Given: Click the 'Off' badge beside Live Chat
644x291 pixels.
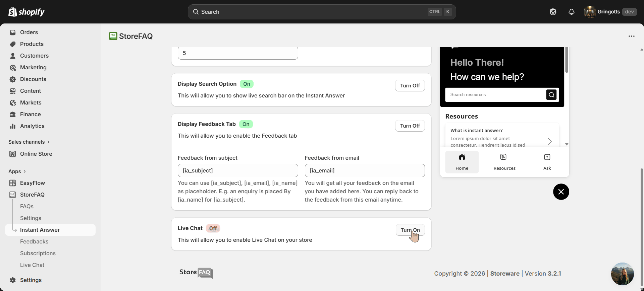Looking at the screenshot, I should click(x=213, y=228).
